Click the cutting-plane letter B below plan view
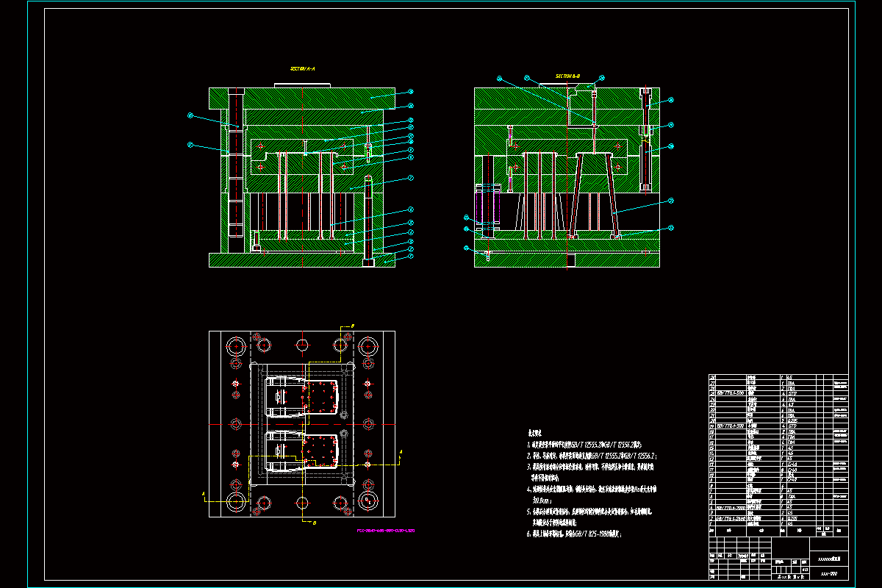The height and width of the screenshot is (588, 882). coord(315,523)
